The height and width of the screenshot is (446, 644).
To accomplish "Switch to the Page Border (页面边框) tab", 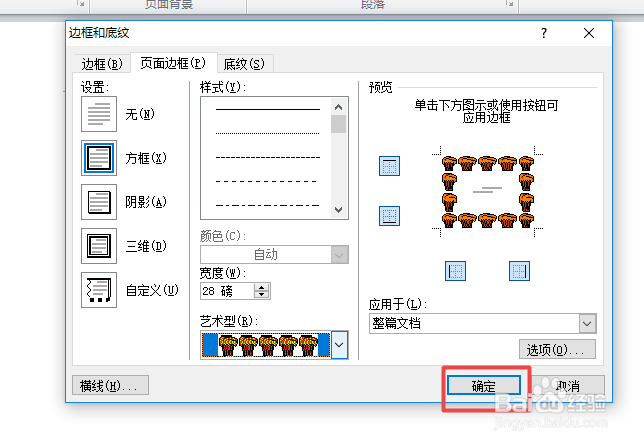I will 173,63.
